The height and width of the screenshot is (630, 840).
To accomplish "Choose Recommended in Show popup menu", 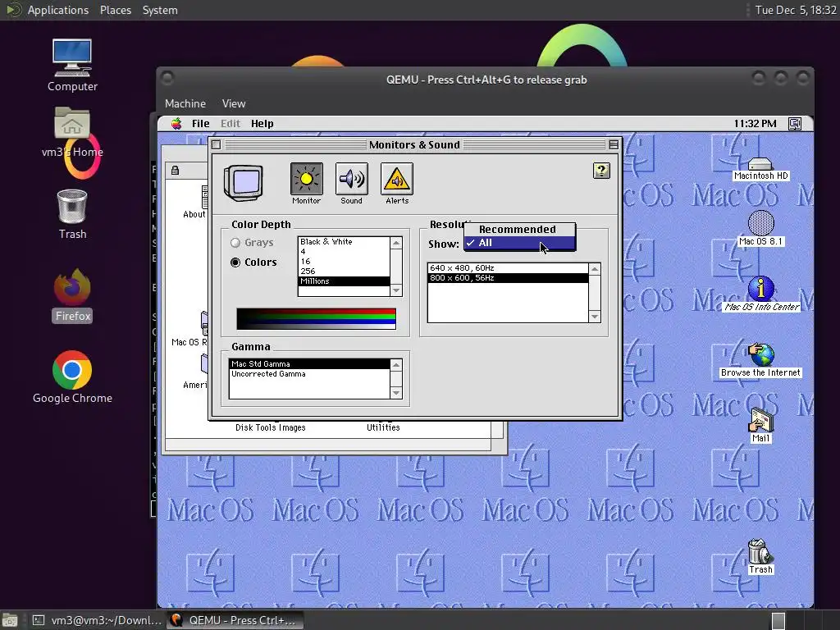I will [520, 230].
